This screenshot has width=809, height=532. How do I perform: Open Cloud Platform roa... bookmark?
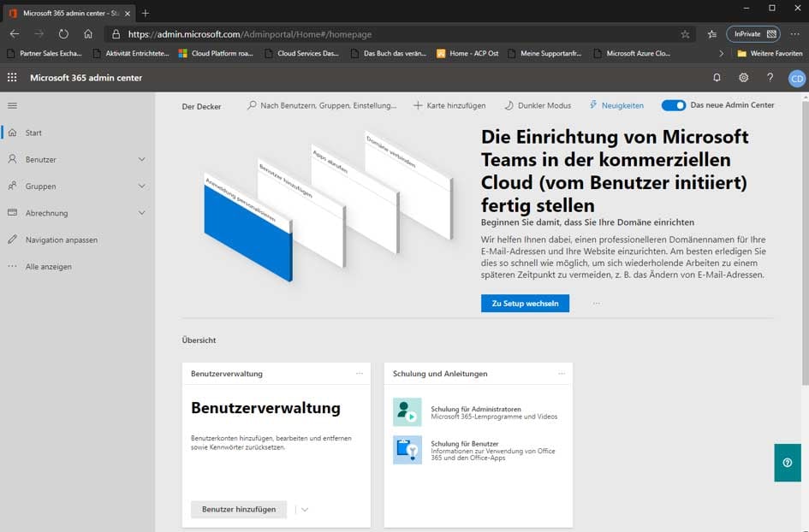coord(217,53)
